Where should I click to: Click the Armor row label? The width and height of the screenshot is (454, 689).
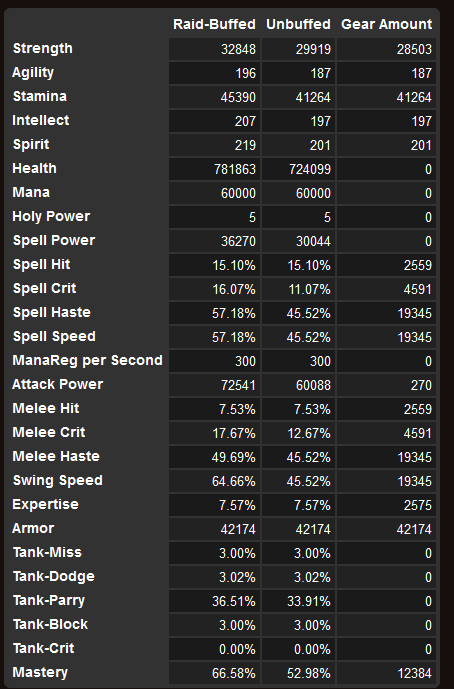pyautogui.click(x=33, y=528)
